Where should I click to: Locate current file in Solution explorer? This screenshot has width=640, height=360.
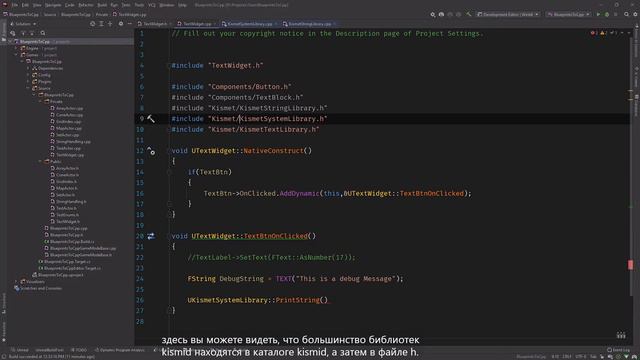click(93, 24)
